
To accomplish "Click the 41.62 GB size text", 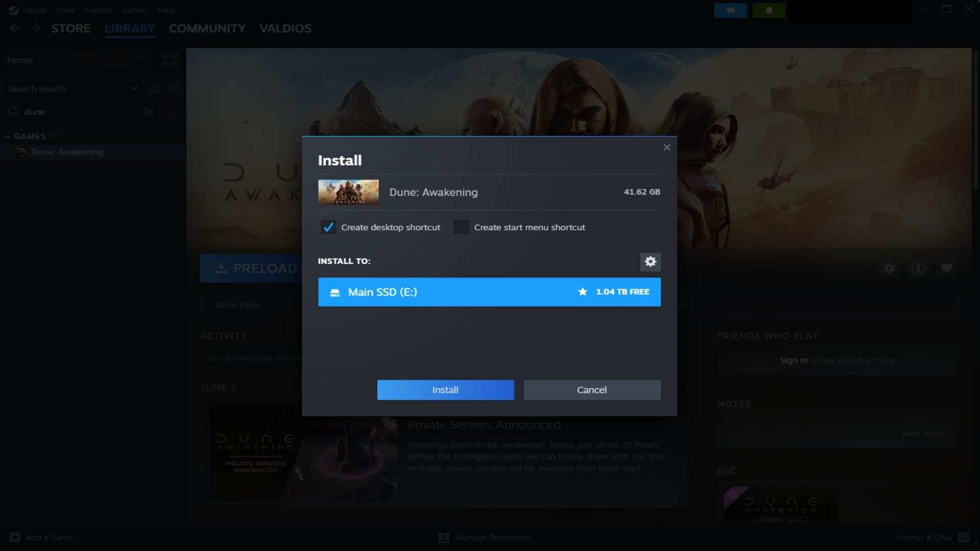I will tap(642, 192).
